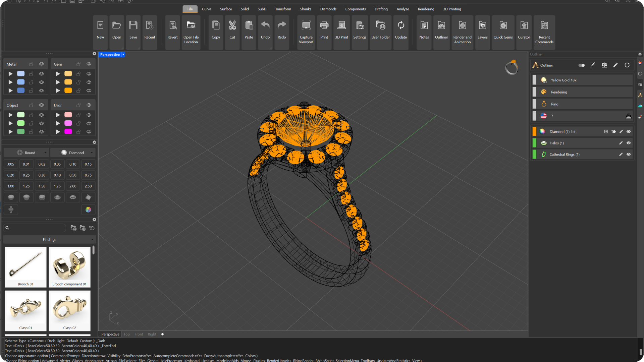Open the Quick Gems tool
The width and height of the screenshot is (644, 362).
coord(503,26)
